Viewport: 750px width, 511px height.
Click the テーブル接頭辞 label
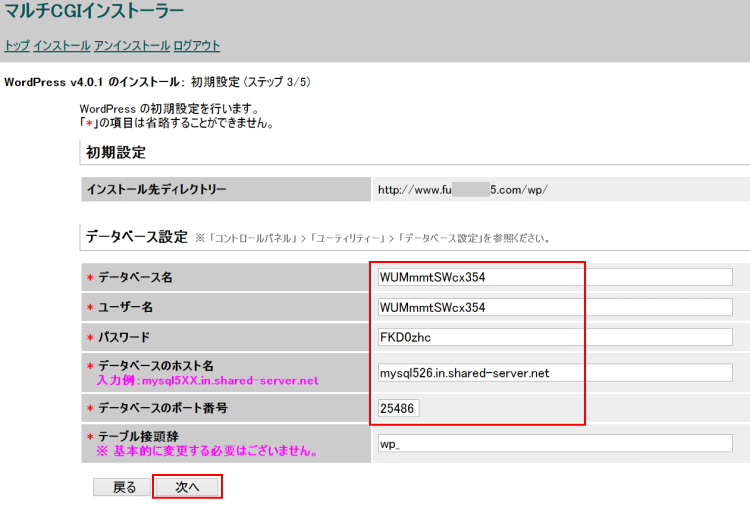[138, 436]
